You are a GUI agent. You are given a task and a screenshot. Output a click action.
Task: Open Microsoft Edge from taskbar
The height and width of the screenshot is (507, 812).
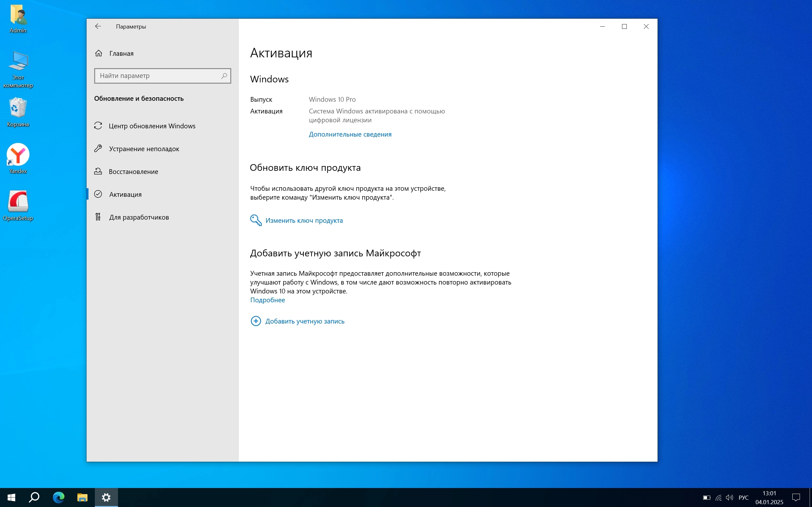point(59,497)
